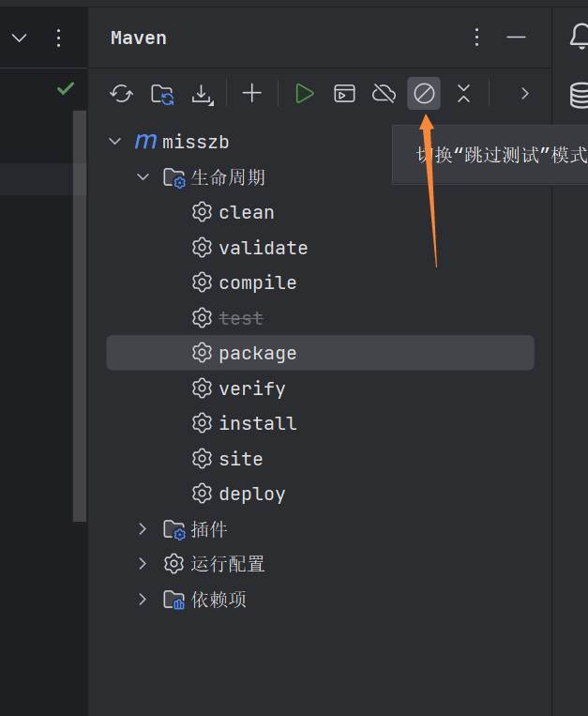Click the green checkmark inspection indicator
588x716 pixels.
coord(66,88)
